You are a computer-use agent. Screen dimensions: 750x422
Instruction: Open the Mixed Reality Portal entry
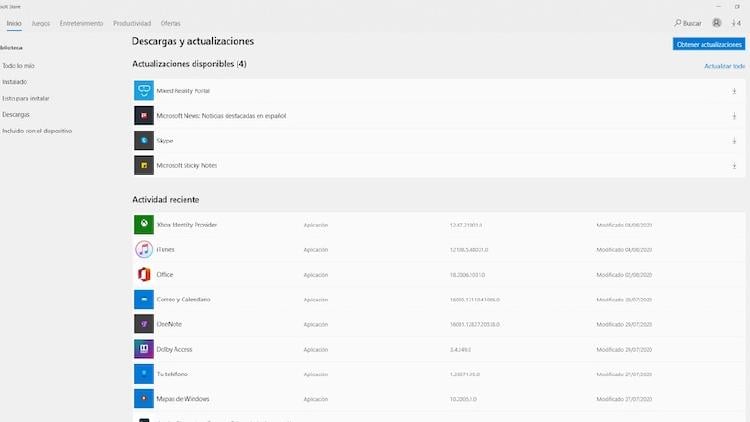[439, 90]
